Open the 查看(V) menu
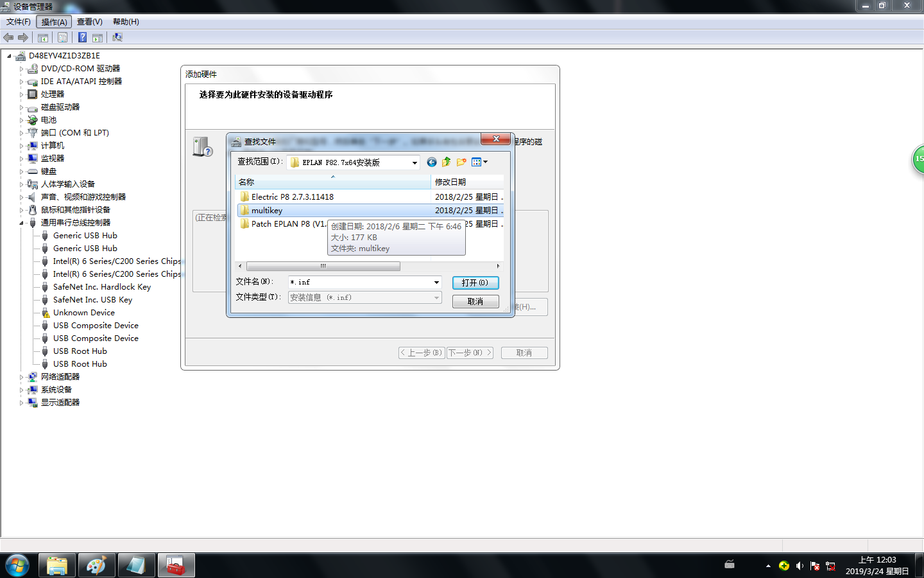 (x=89, y=22)
